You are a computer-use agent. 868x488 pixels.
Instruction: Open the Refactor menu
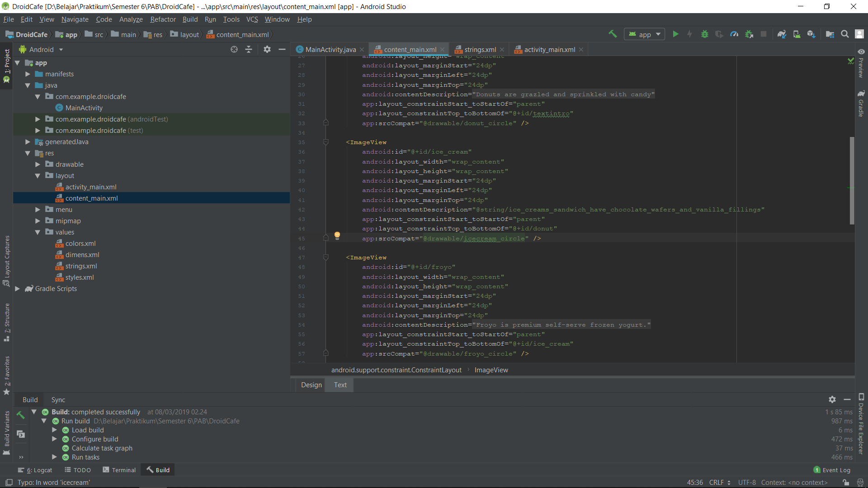tap(163, 19)
